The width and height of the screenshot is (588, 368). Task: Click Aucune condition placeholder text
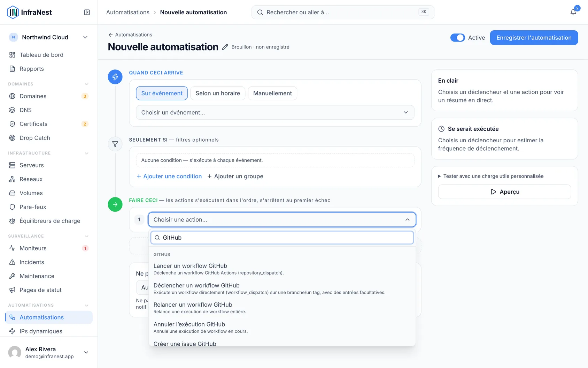tap(202, 160)
